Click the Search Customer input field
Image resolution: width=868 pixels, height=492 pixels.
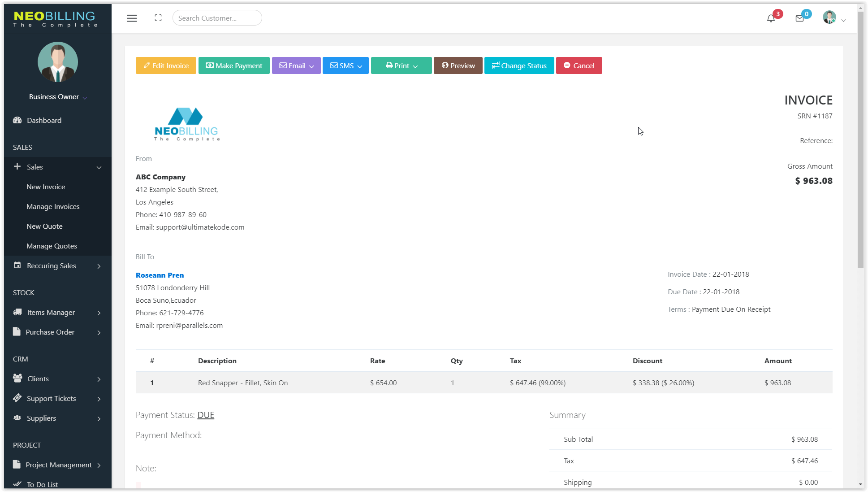pos(217,18)
